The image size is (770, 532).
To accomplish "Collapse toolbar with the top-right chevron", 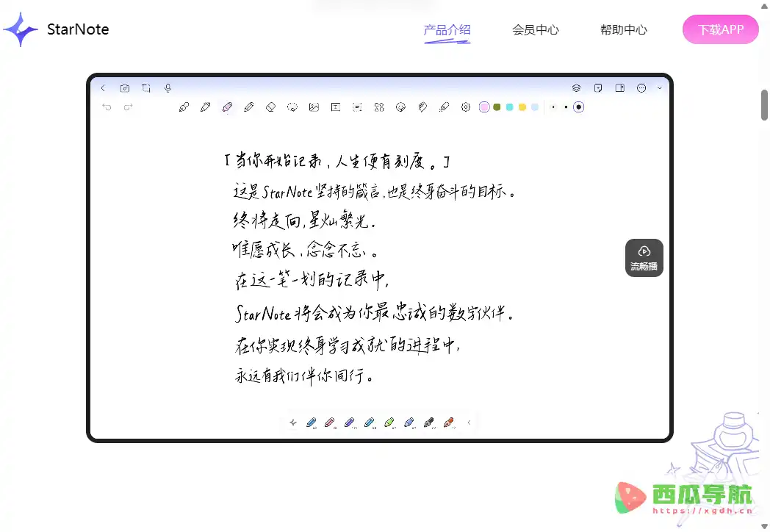I will coord(660,88).
